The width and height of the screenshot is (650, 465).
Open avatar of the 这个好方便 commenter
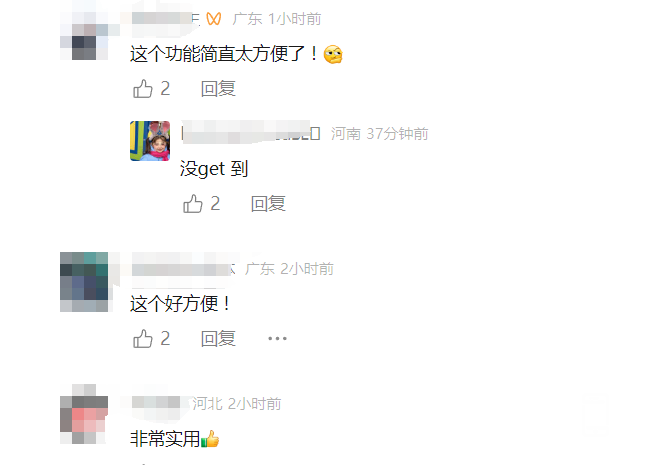pyautogui.click(x=84, y=282)
